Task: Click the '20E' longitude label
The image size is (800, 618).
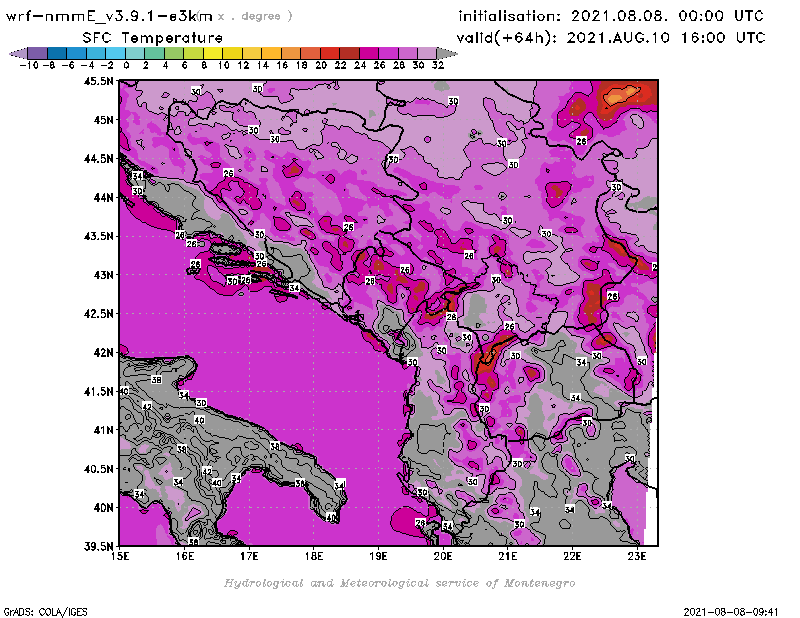Action: 443,556
